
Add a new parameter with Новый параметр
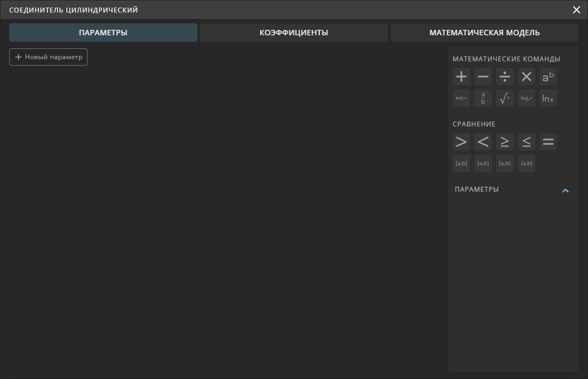pos(48,57)
